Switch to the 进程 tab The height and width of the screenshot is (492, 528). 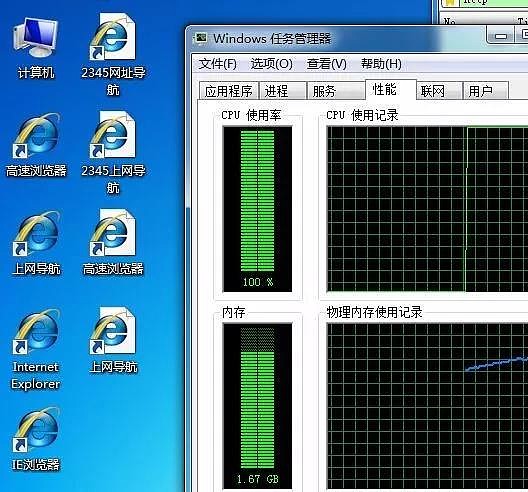tap(283, 91)
